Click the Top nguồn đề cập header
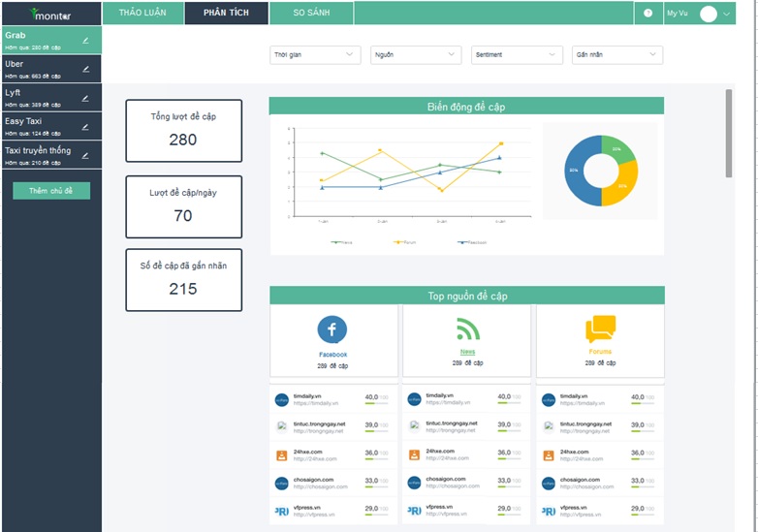Screen dimensions: 758x532 467,296
